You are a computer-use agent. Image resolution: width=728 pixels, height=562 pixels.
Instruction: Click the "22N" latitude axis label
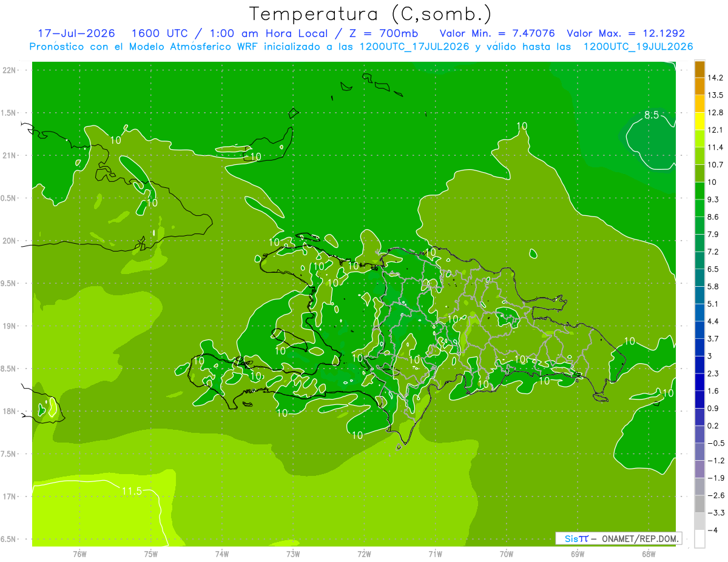pyautogui.click(x=10, y=70)
